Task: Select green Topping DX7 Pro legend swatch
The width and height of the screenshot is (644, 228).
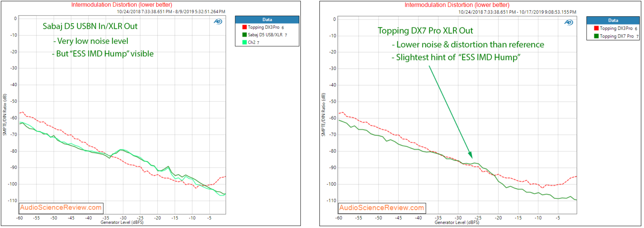Action: pos(596,36)
